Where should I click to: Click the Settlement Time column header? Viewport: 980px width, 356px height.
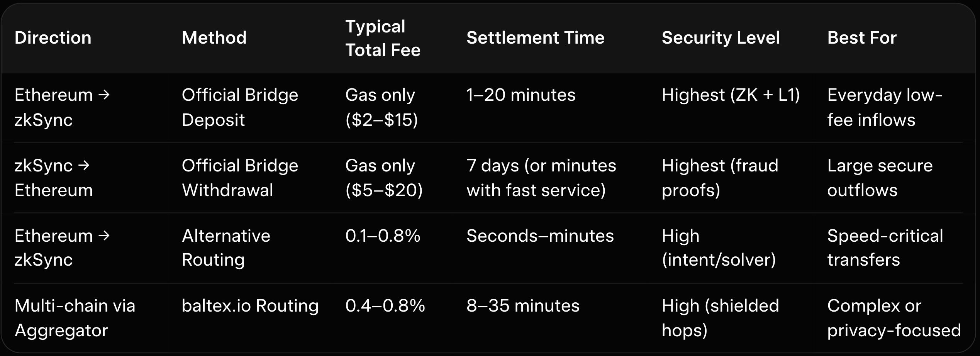tap(535, 38)
